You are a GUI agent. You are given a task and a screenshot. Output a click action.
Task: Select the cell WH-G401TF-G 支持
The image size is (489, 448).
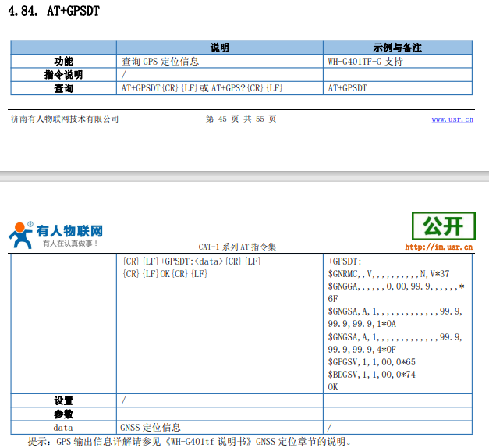(x=365, y=61)
